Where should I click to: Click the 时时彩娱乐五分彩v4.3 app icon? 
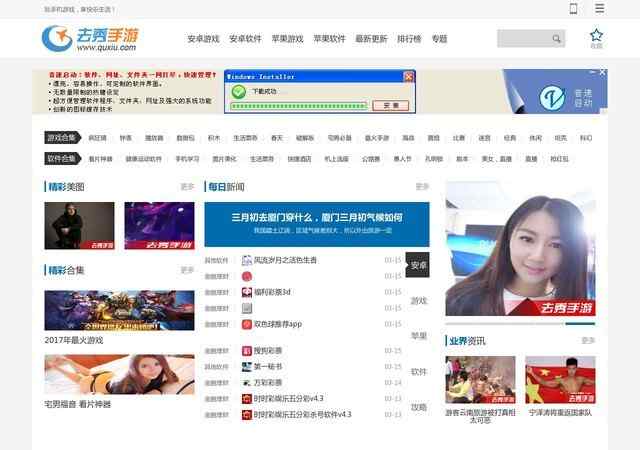click(x=247, y=399)
